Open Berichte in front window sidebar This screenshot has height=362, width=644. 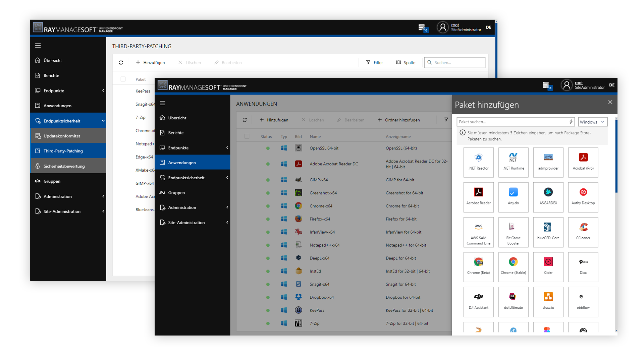click(193, 133)
